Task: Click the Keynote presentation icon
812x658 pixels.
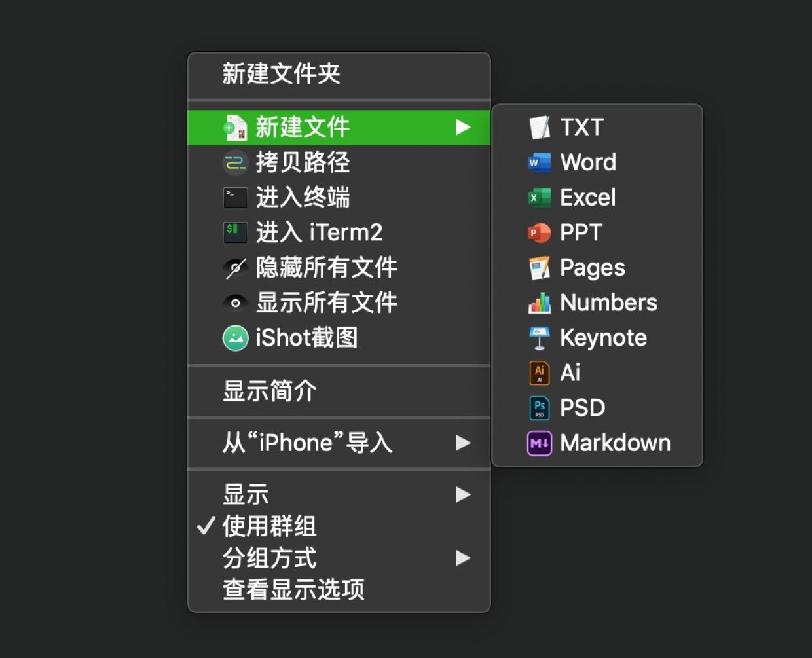Action: coord(540,338)
